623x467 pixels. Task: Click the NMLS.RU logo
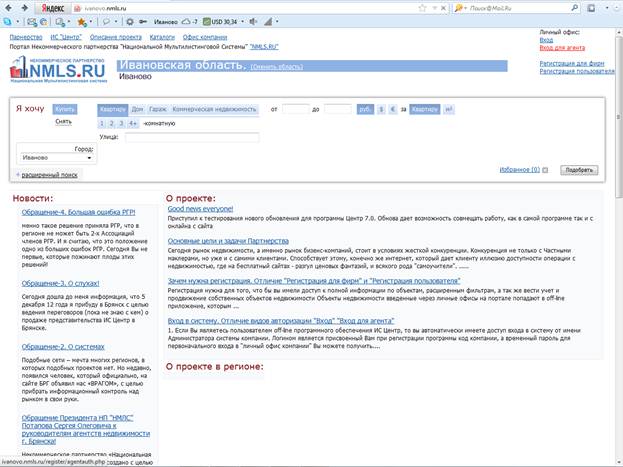pyautogui.click(x=58, y=69)
